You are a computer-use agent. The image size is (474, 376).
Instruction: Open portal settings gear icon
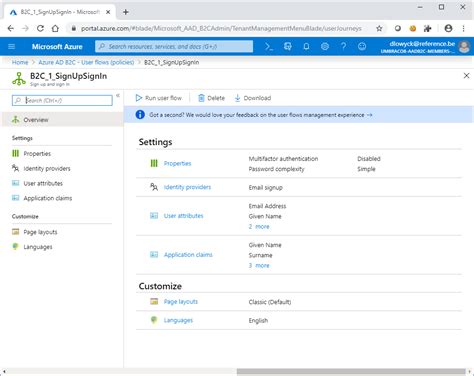[x=325, y=46]
